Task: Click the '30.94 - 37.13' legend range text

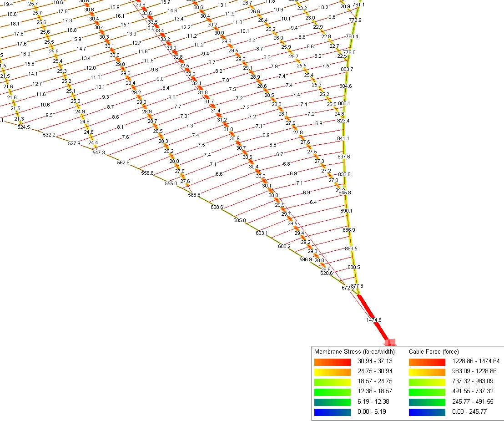Action: pyautogui.click(x=375, y=361)
